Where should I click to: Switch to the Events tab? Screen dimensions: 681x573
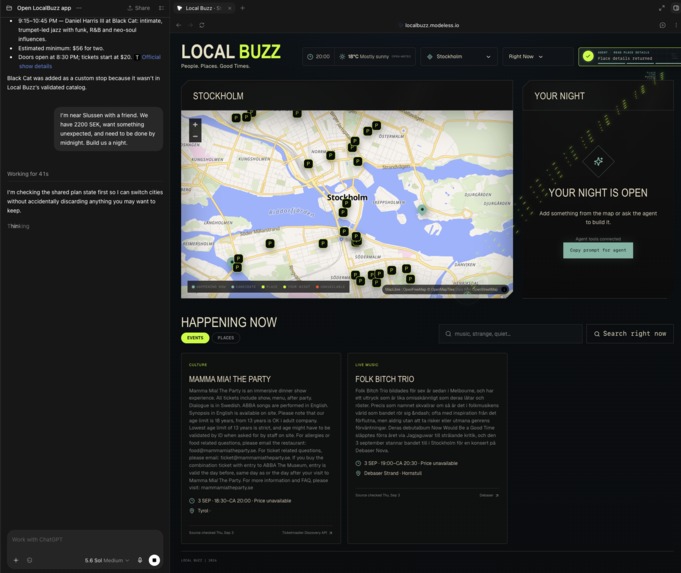[195, 338]
